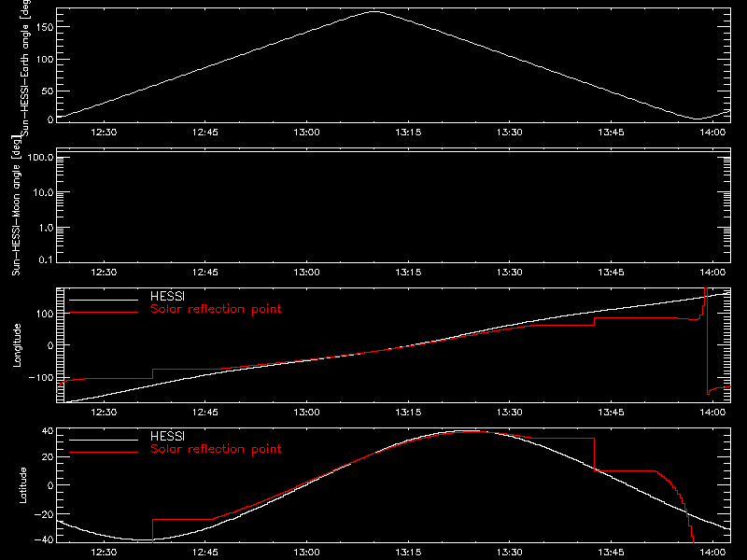Click 13:45 tick below Longitude plot
The width and height of the screenshot is (747, 560).
pyautogui.click(x=612, y=413)
